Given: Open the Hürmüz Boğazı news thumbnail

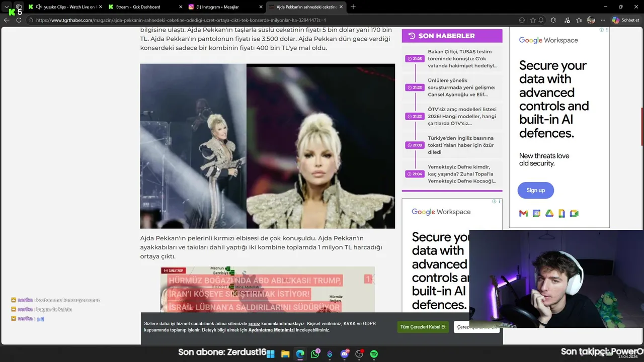Looking at the screenshot, I should pos(268,289).
